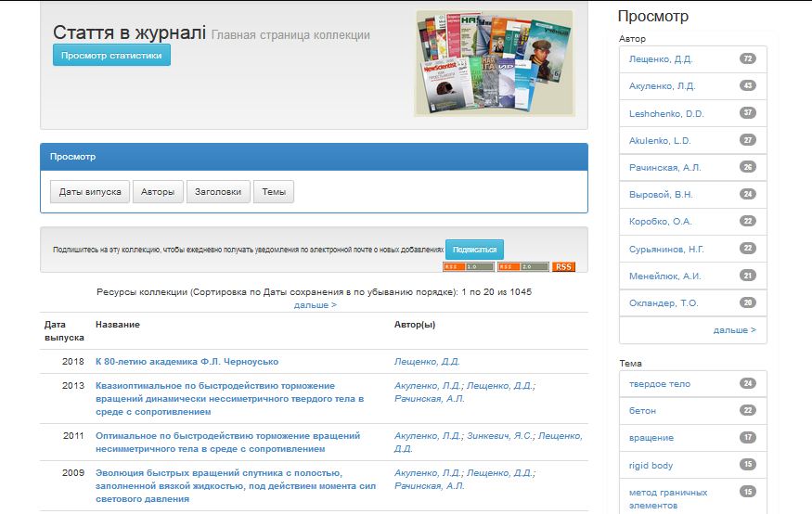Select topic бетон
This screenshot has height=514, width=812.
click(x=642, y=410)
